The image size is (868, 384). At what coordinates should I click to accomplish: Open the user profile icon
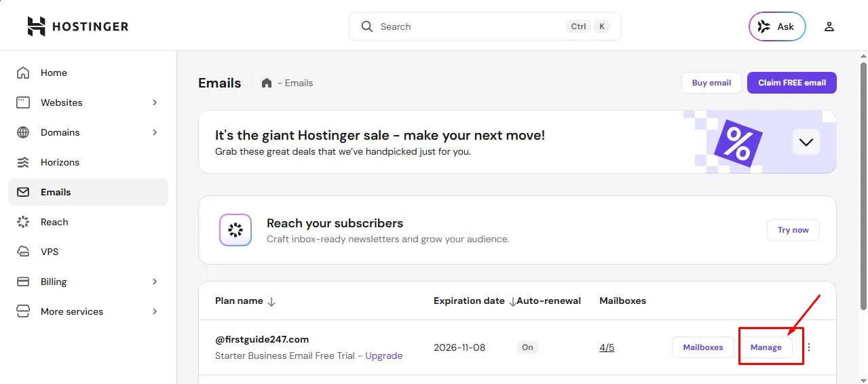pos(829,26)
